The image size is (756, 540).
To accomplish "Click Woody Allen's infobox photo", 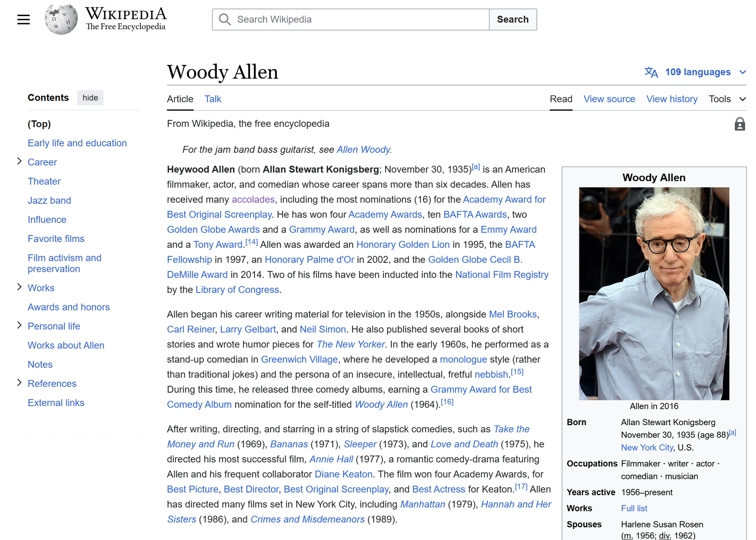I will (x=654, y=293).
